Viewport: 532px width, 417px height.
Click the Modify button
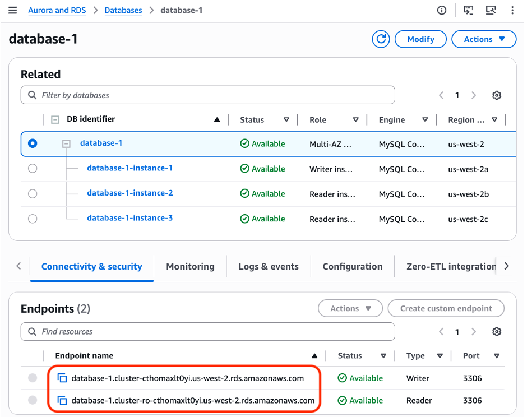[420, 39]
